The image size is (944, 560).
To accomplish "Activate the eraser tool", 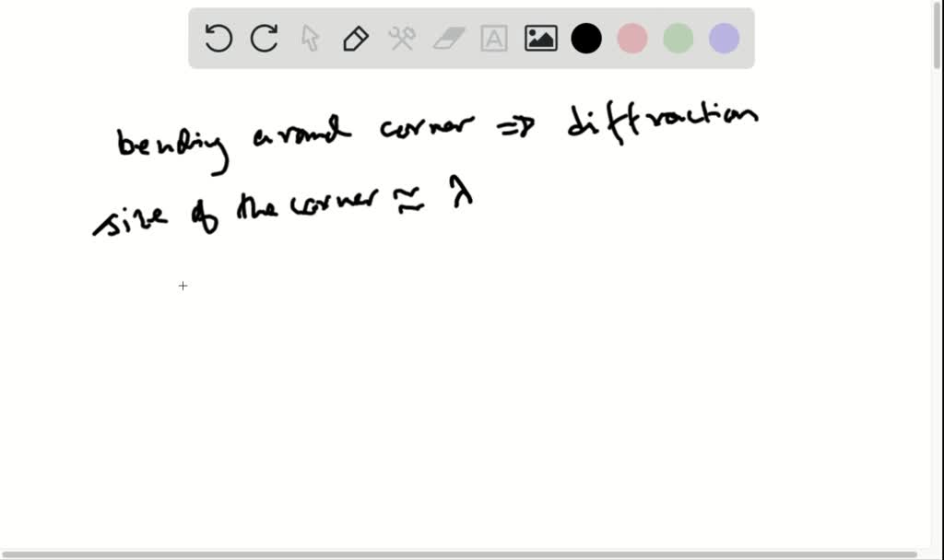I will pos(449,39).
